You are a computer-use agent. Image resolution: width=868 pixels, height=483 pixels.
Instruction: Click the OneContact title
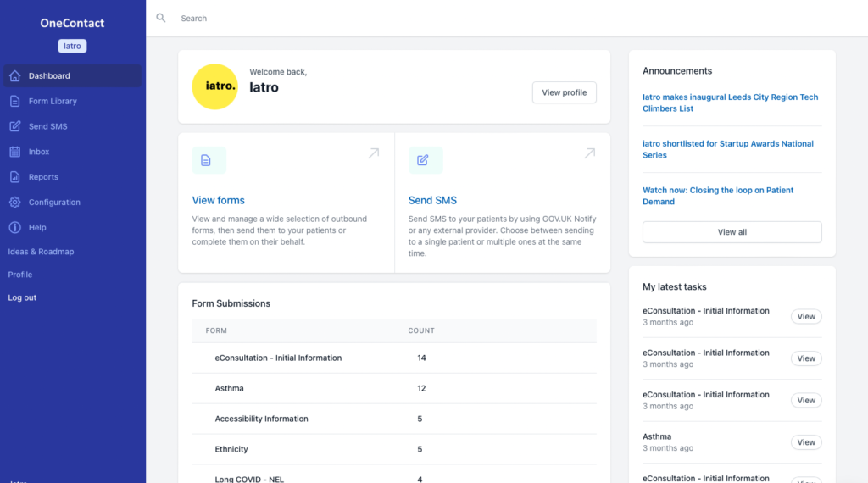pos(72,23)
